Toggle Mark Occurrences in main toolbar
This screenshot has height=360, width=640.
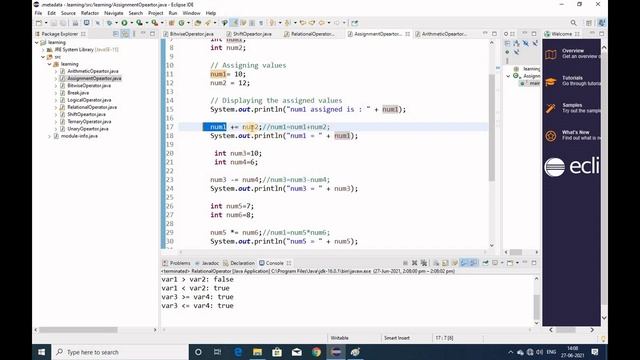pyautogui.click(x=234, y=23)
